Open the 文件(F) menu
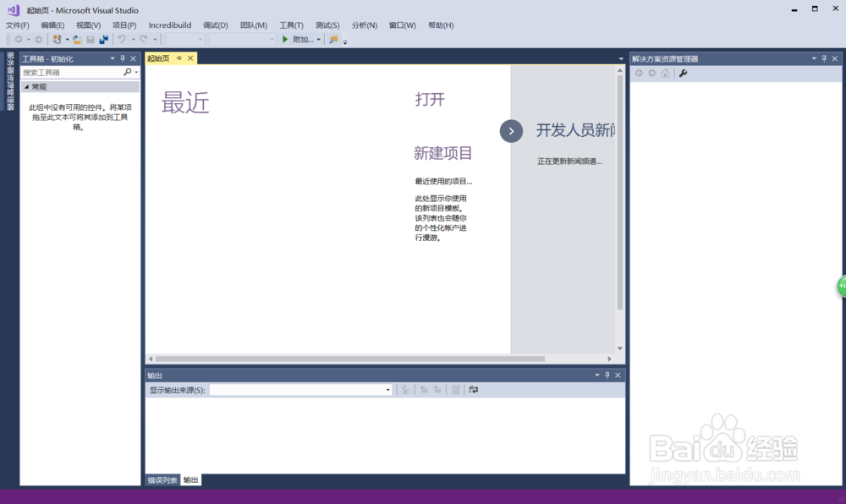This screenshot has width=846, height=504. click(x=17, y=25)
